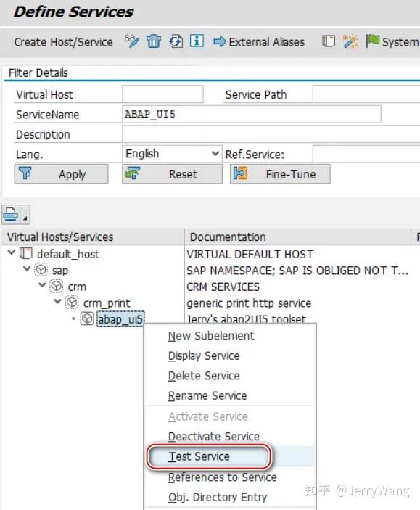Open External Aliases from toolbar

point(259,42)
